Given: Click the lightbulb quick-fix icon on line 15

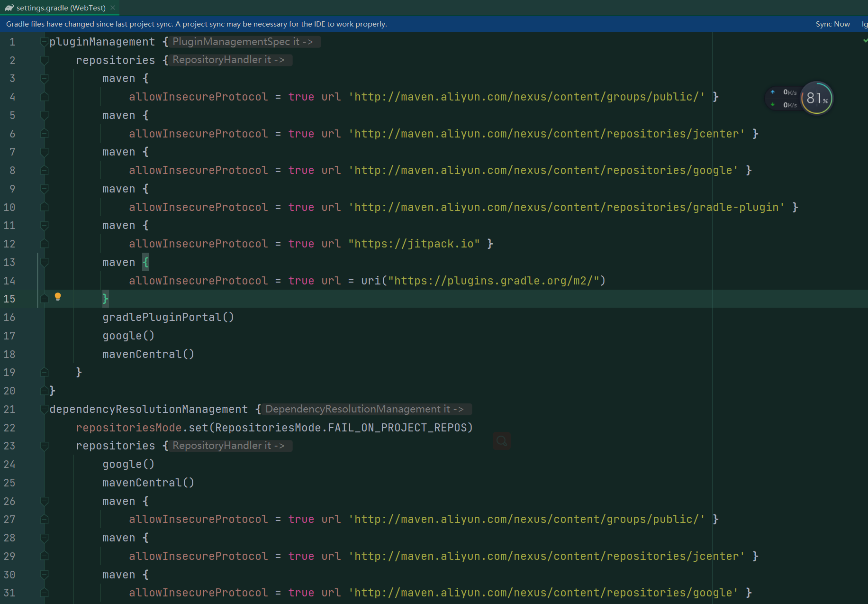Looking at the screenshot, I should tap(58, 297).
